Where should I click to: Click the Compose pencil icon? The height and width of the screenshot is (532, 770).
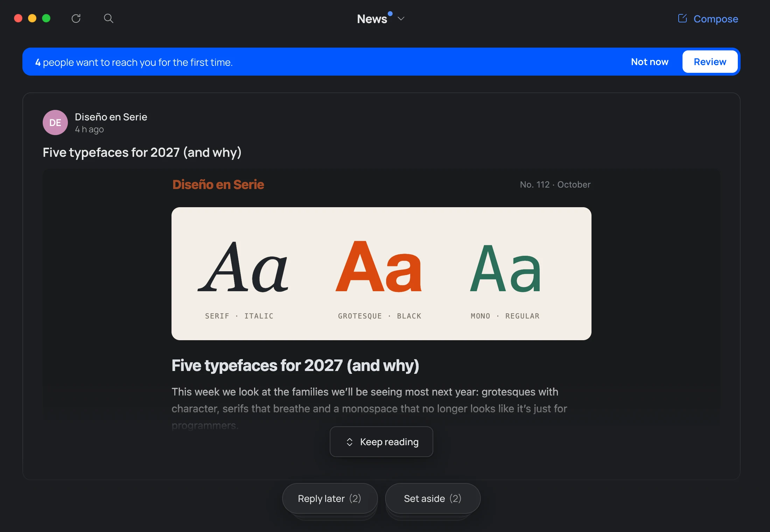682,18
